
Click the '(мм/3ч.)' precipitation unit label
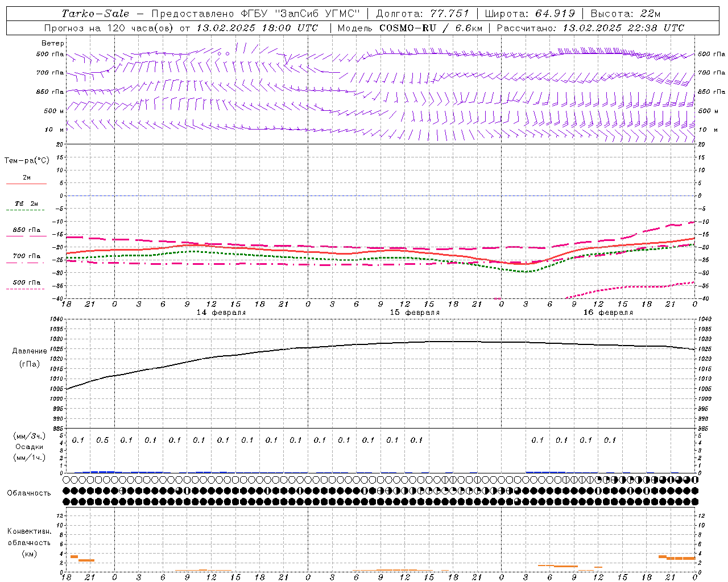click(x=30, y=436)
